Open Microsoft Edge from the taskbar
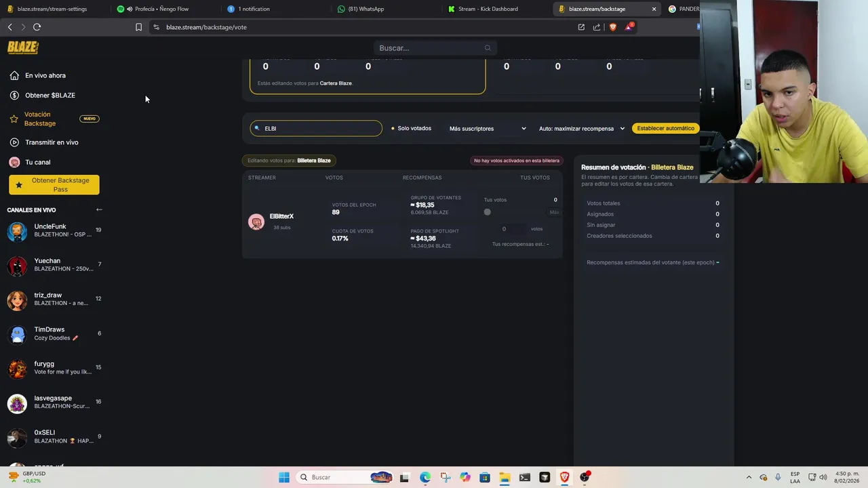Screen dimensions: 868x488 pos(425,477)
